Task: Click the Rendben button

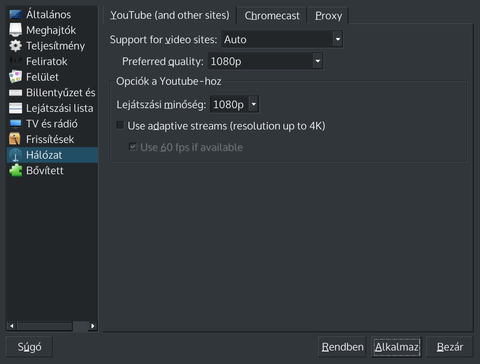Action: (342, 347)
